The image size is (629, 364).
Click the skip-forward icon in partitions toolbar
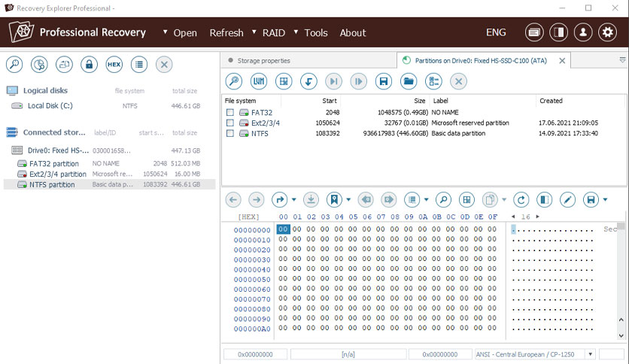[333, 81]
